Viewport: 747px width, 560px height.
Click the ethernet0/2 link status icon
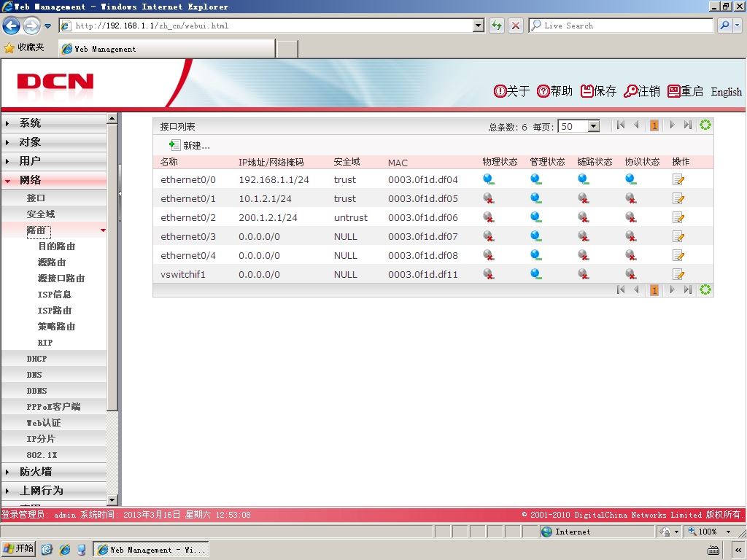pos(583,217)
